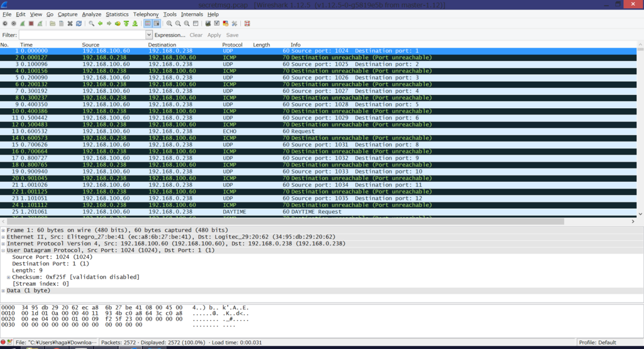This screenshot has width=644, height=349.
Task: Toggle packet list colorization
Action: tap(148, 24)
